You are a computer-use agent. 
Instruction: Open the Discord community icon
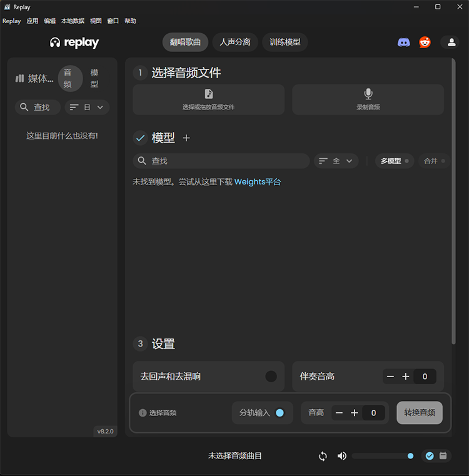pyautogui.click(x=404, y=43)
